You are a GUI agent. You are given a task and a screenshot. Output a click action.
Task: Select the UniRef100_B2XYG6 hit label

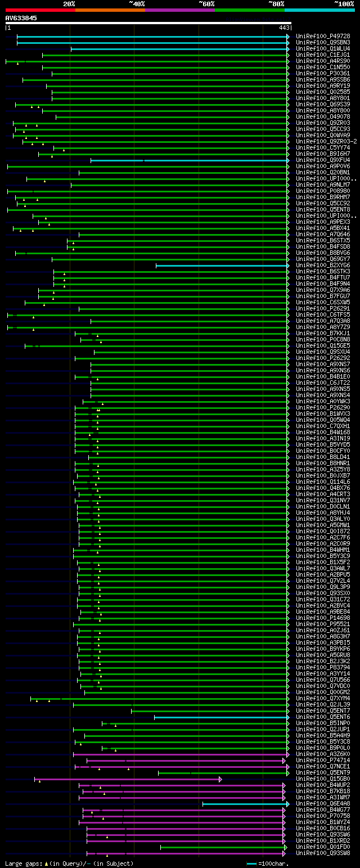tap(323, 266)
